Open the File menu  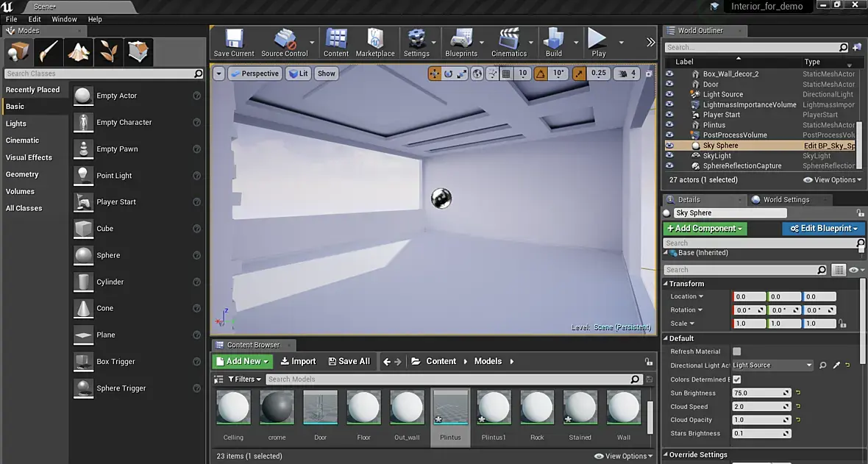pos(12,19)
